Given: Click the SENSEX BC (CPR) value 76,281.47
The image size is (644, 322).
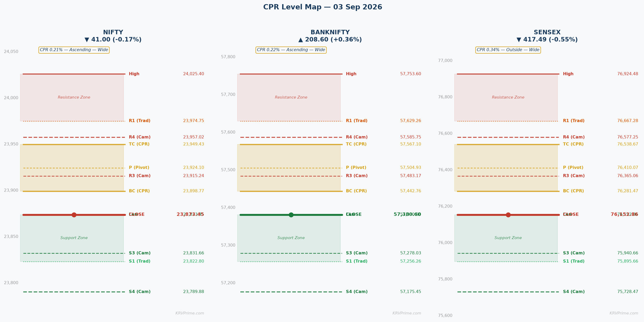Looking at the screenshot, I should coord(628,191).
